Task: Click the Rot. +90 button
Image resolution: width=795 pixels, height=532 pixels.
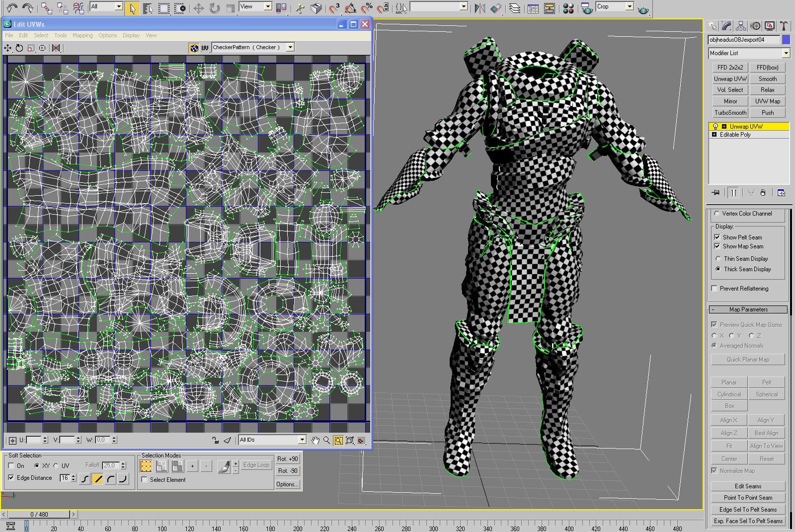Action: point(288,459)
